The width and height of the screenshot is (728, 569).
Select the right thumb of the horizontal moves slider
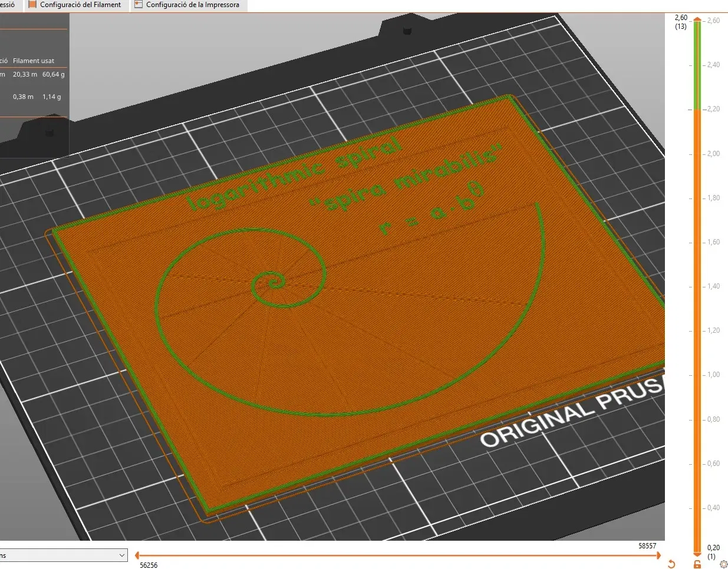[658, 555]
